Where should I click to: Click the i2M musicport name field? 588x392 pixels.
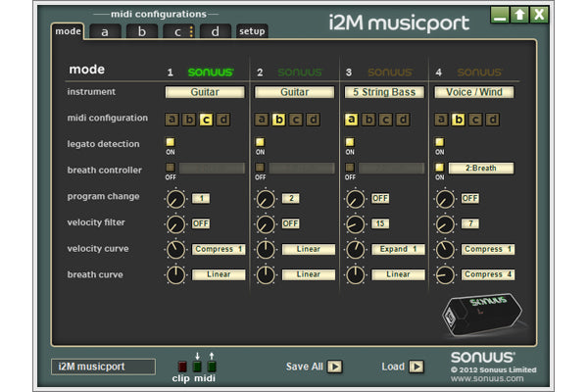coord(103,367)
